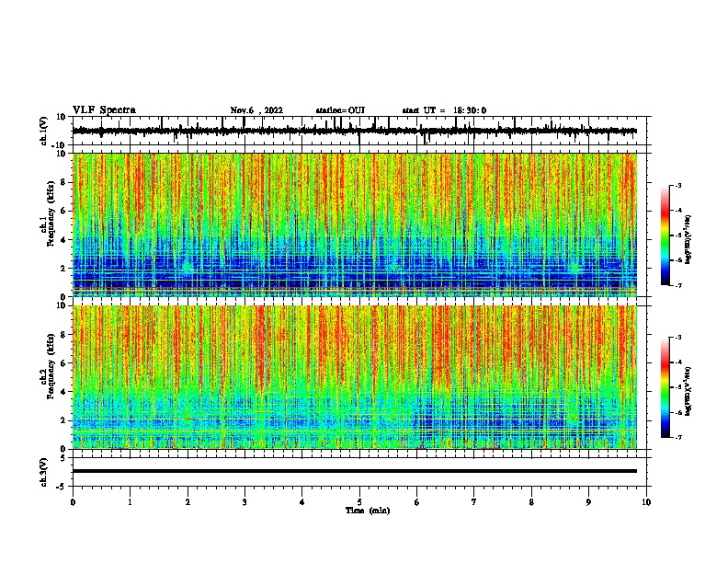Click the ch.1 spectrogram plot

(355, 224)
